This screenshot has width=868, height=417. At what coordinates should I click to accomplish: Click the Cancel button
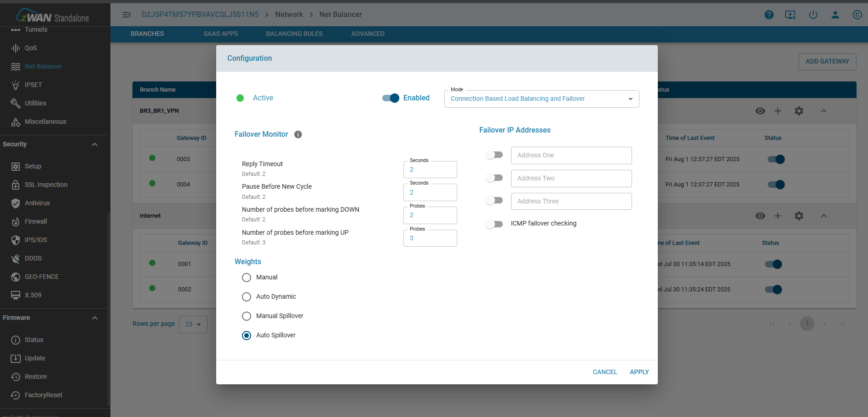604,372
